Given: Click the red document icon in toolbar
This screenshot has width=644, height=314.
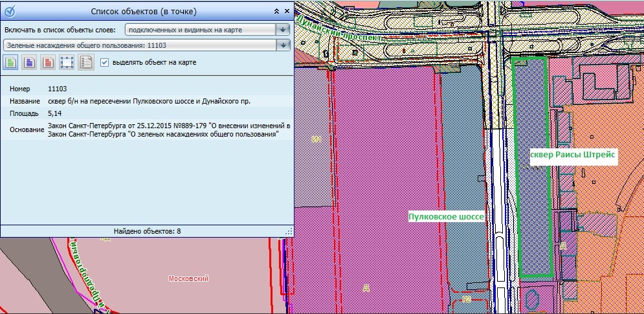Looking at the screenshot, I should coord(47,62).
